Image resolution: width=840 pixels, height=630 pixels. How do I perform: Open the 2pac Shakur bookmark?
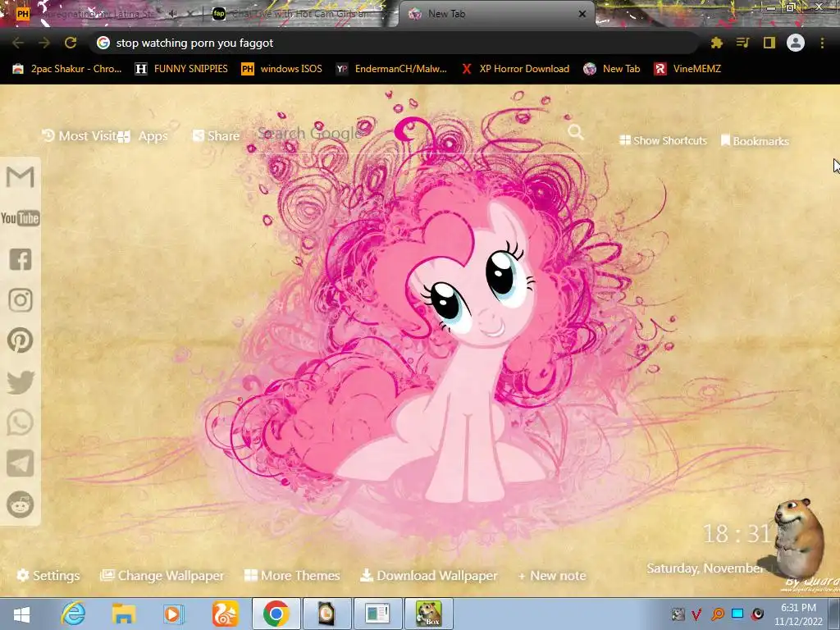pos(67,69)
